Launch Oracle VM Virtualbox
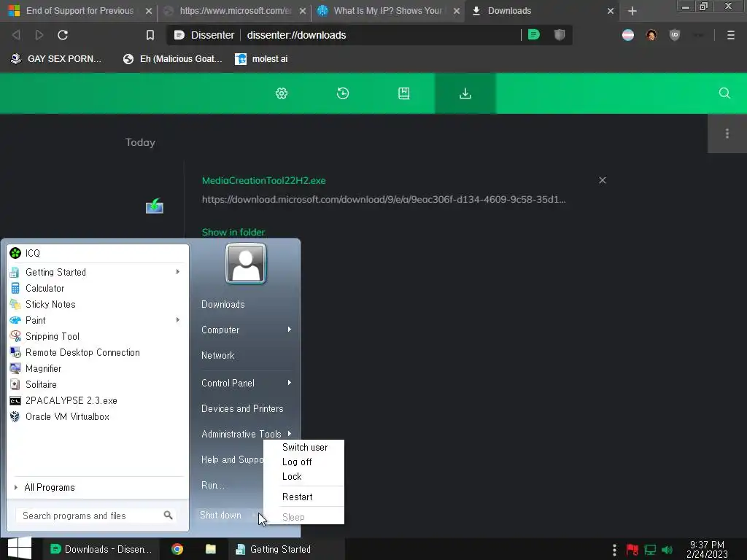 point(98,416)
